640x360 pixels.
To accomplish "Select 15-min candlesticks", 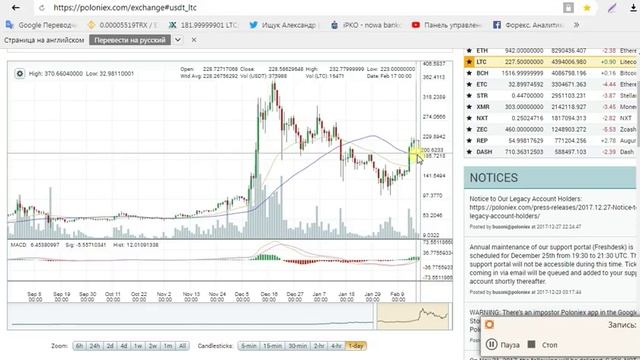I will [x=272, y=346].
